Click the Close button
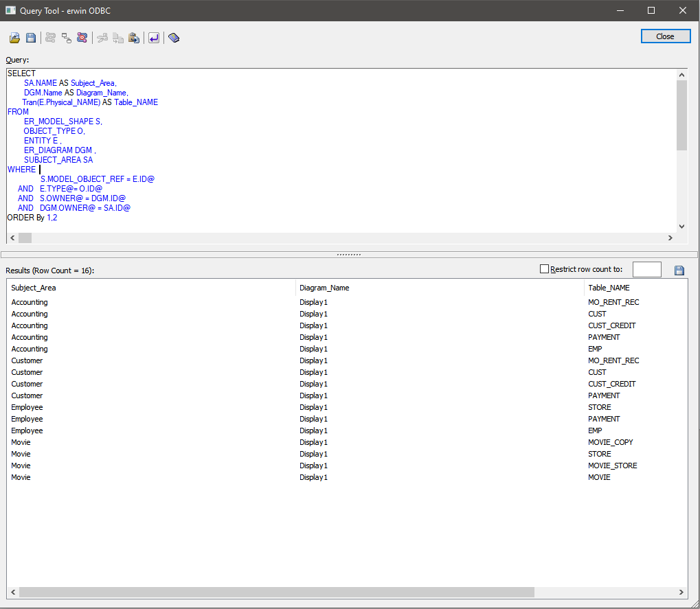 (x=665, y=36)
